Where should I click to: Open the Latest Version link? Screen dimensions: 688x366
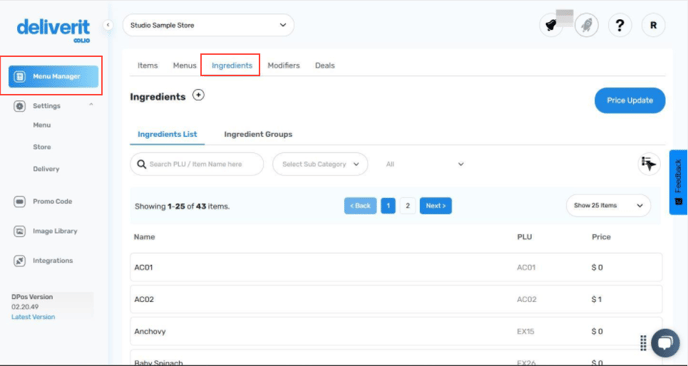(x=33, y=317)
